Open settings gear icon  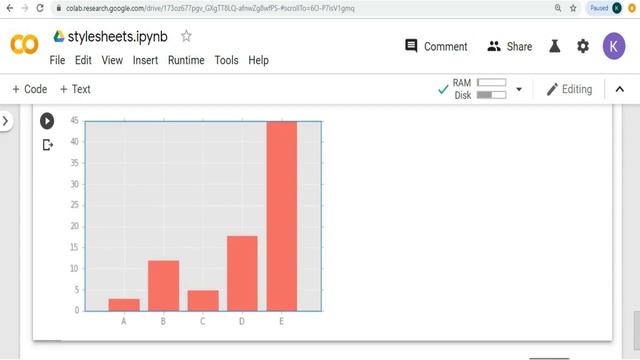[583, 46]
